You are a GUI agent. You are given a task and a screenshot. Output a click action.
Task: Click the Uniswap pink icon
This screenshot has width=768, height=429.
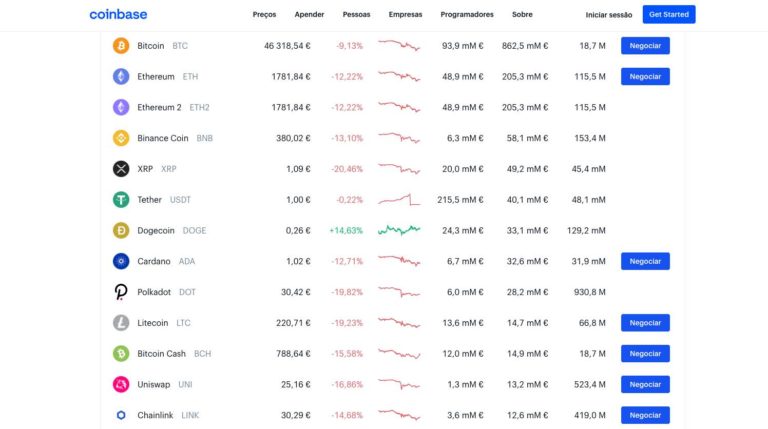[121, 384]
